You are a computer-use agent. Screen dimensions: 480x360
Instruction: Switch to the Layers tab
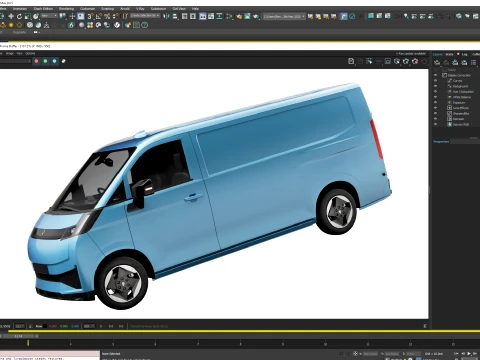438,54
